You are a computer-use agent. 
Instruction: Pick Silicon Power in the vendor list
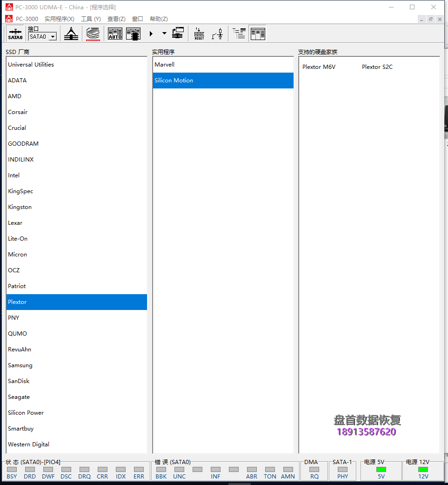click(x=76, y=412)
